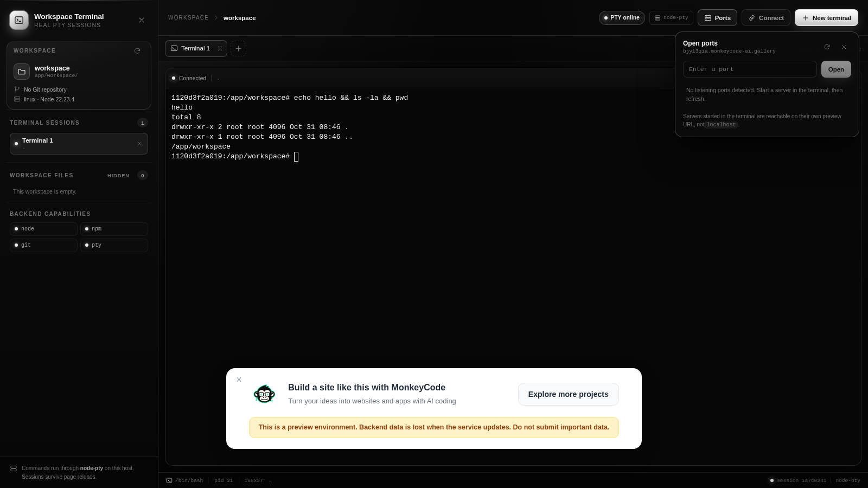Switch to the Terminal 1 tab
This screenshot has width=868, height=488.
196,48
